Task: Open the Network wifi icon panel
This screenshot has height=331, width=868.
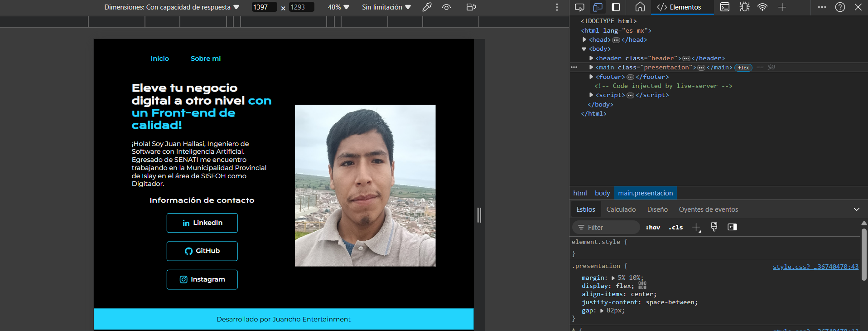Action: (x=762, y=7)
